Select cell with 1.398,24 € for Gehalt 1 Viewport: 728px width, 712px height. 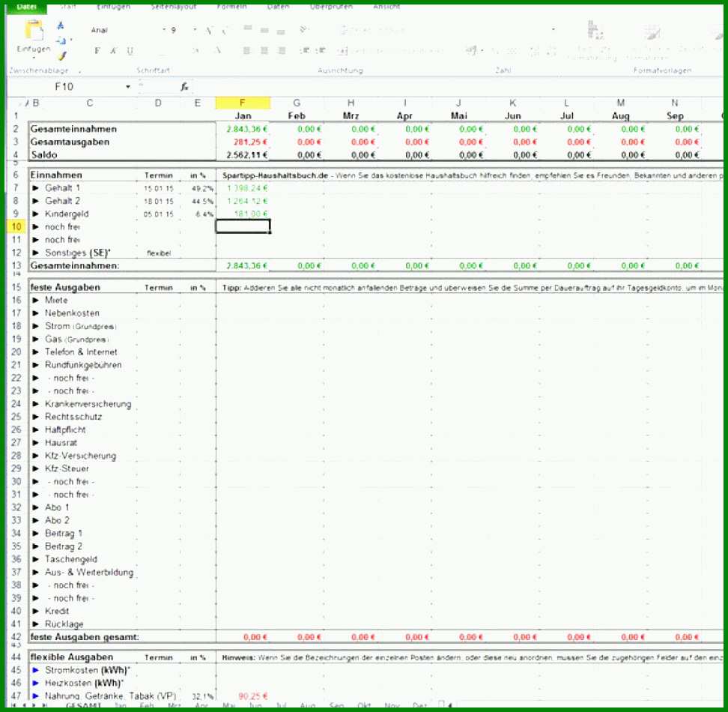tap(243, 188)
